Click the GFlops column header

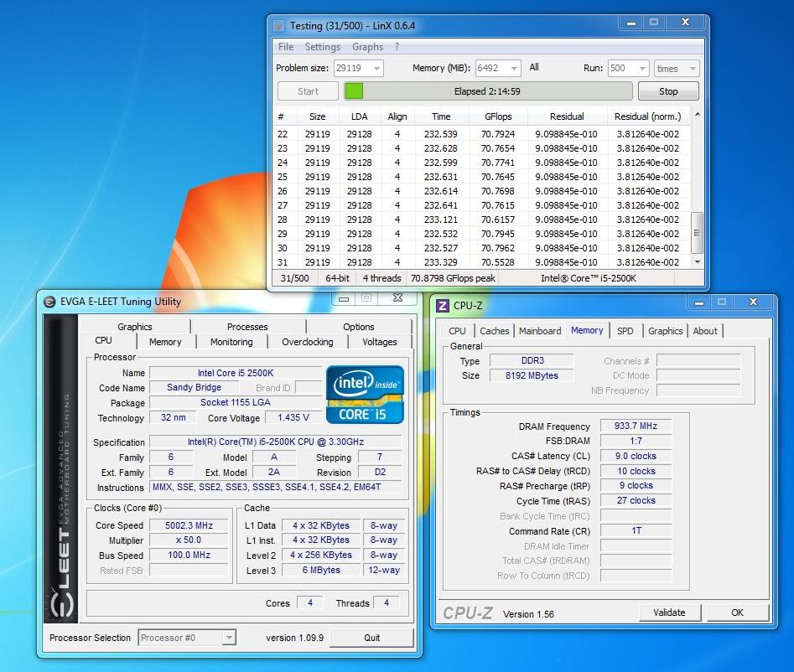click(x=498, y=116)
